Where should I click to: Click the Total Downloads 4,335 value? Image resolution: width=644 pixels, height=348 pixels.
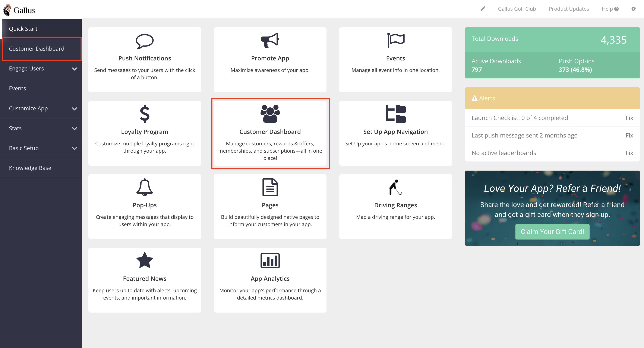[614, 40]
